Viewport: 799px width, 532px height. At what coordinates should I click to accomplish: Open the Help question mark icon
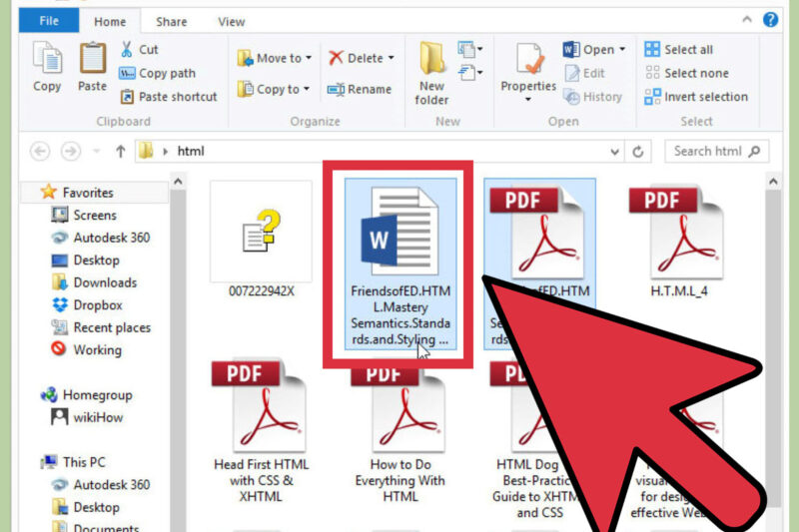pos(770,20)
